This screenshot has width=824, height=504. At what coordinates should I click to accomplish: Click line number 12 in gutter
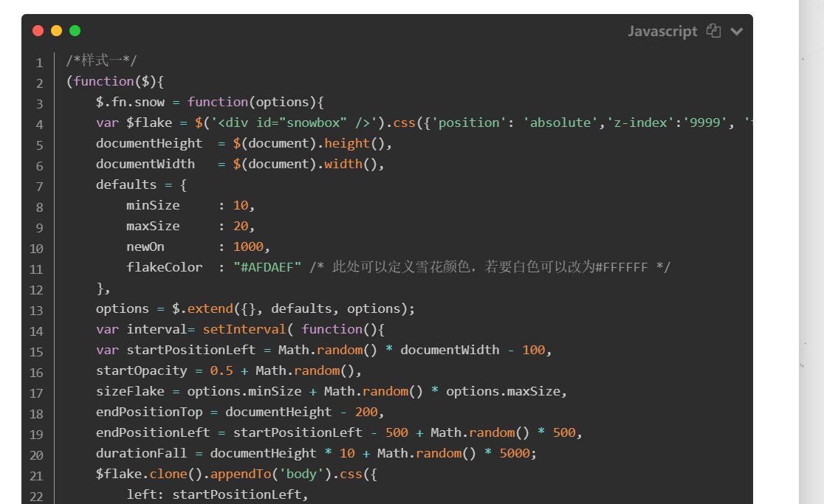tap(36, 290)
